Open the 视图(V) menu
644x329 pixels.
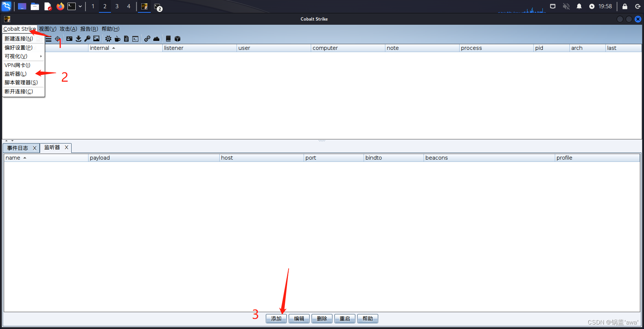point(48,29)
